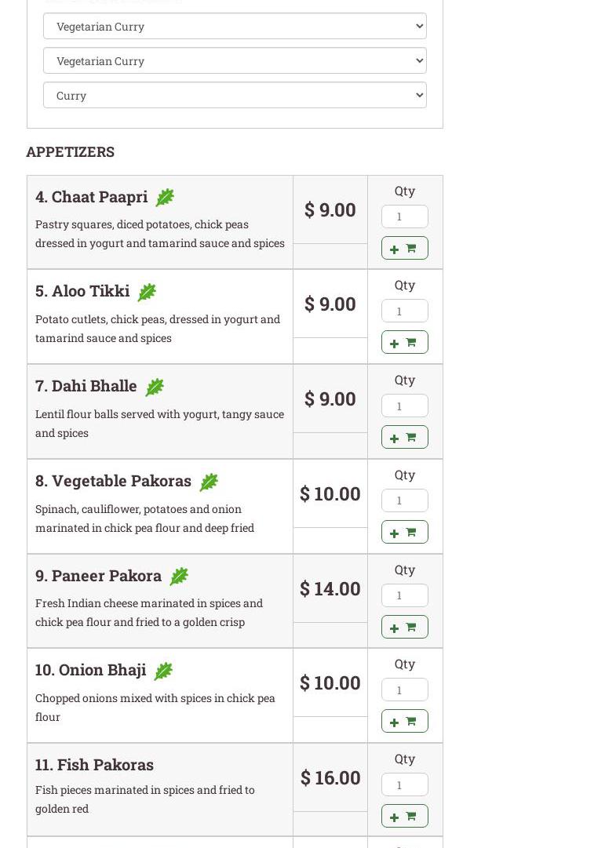Click the Fish Pakoras title
Viewport: 616px width, 848px height.
click(94, 764)
